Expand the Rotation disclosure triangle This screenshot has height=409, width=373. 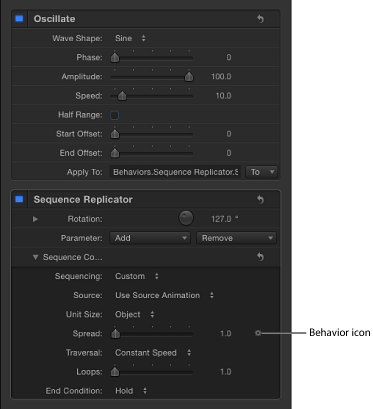click(35, 219)
